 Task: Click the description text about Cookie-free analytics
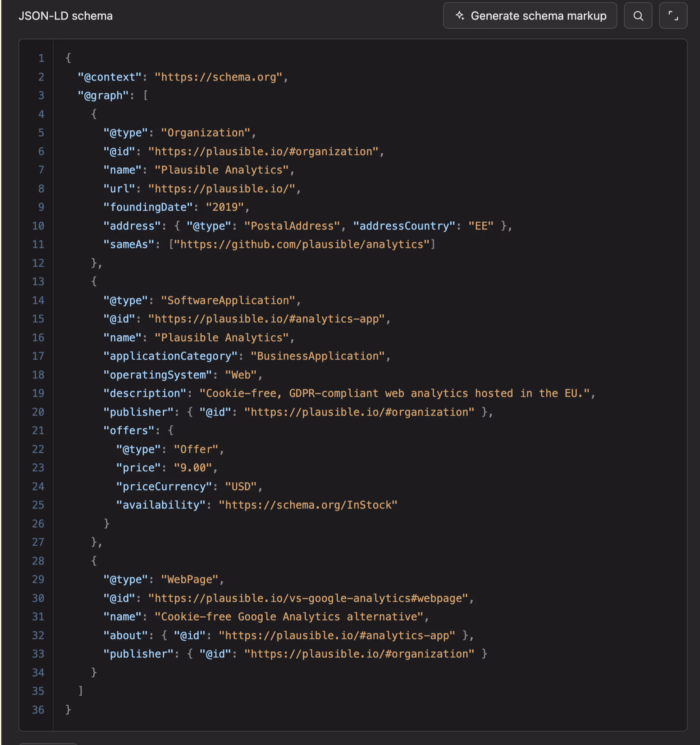[395, 393]
